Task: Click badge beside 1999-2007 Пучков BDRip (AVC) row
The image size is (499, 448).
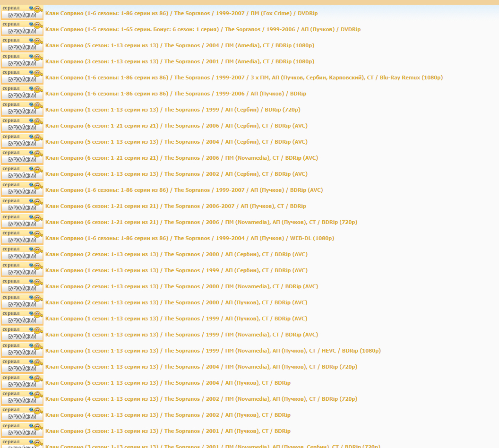Action: 22,190
